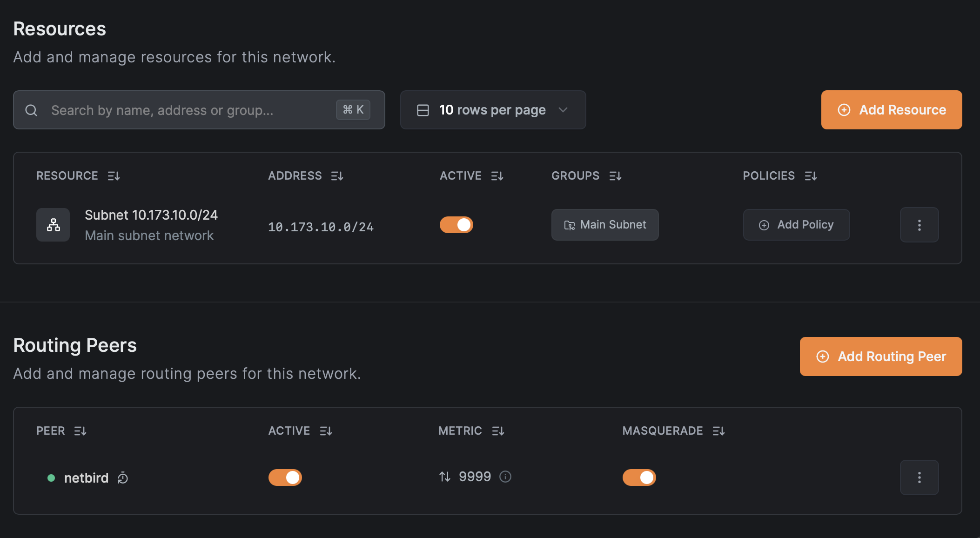
Task: Click the search magnifier icon
Action: click(x=31, y=110)
